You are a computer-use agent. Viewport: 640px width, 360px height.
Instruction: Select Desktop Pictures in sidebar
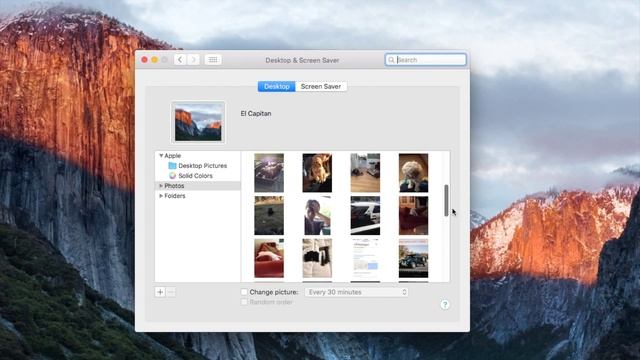[202, 166]
